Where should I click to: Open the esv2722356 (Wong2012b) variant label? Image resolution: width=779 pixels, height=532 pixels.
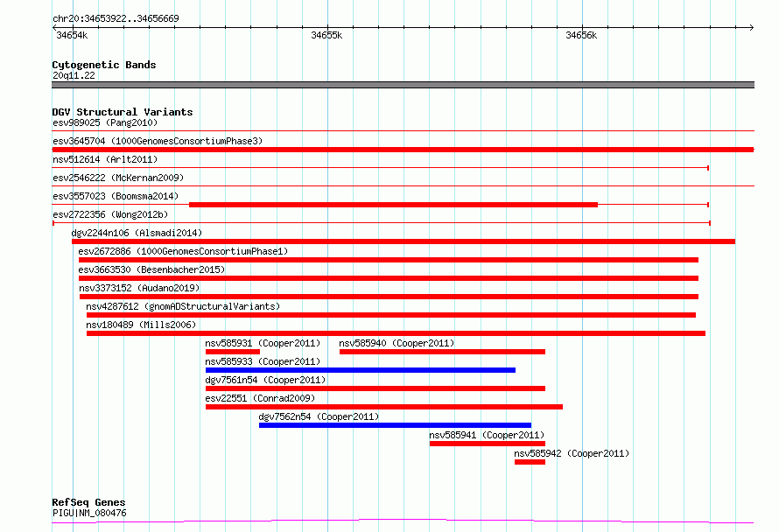point(110,214)
